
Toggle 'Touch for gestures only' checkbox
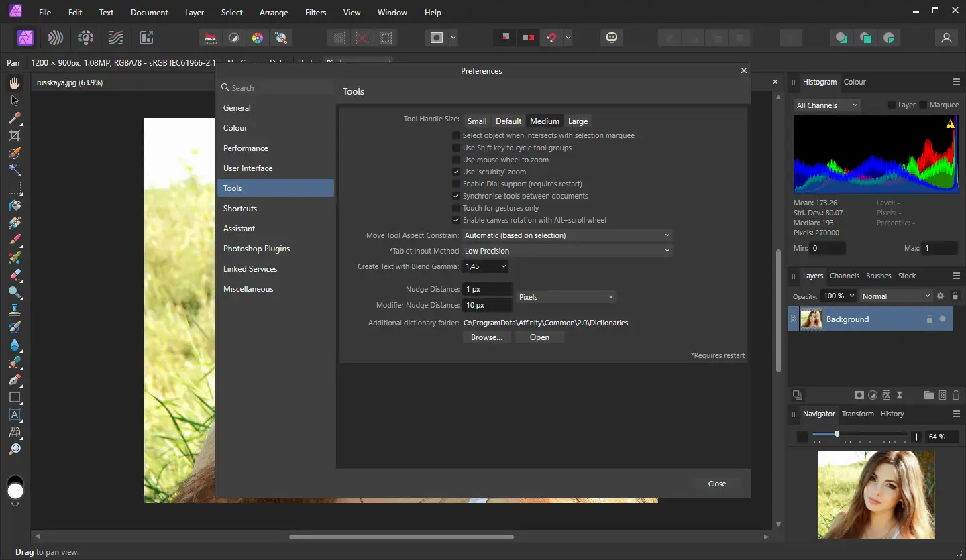(457, 208)
